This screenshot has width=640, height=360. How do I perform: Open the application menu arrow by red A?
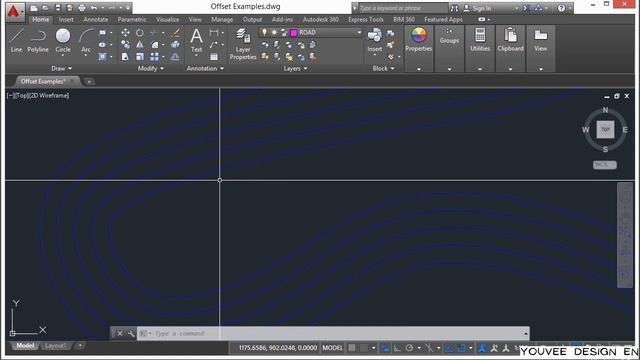coord(22,11)
